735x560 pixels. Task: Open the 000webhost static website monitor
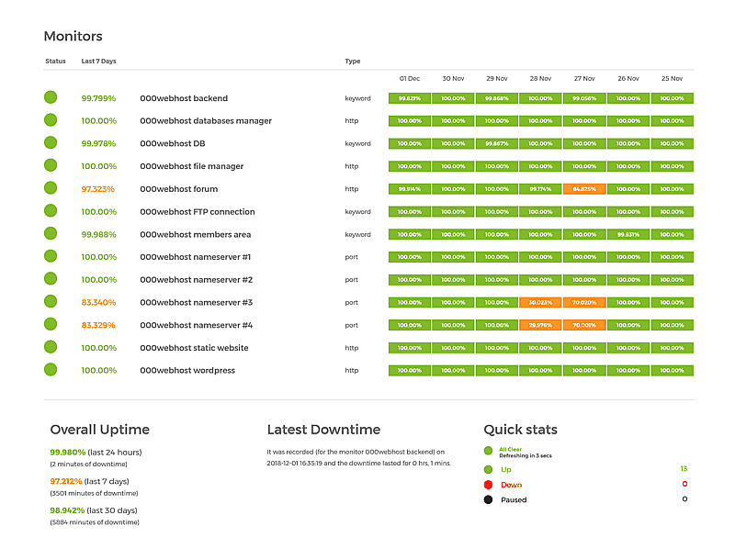click(x=194, y=348)
